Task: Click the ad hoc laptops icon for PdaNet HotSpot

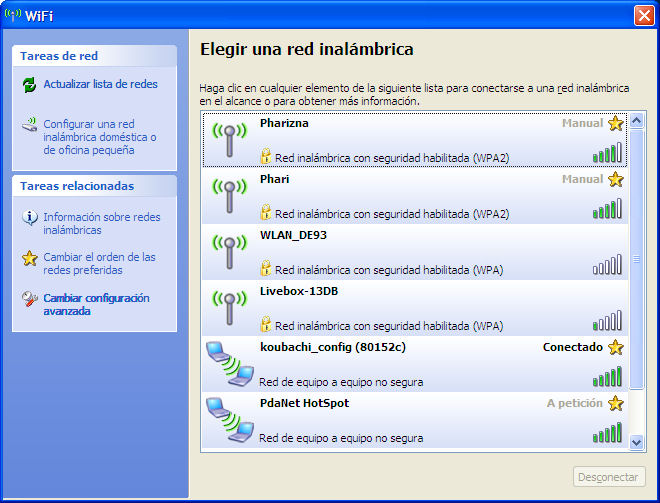Action: tap(230, 420)
